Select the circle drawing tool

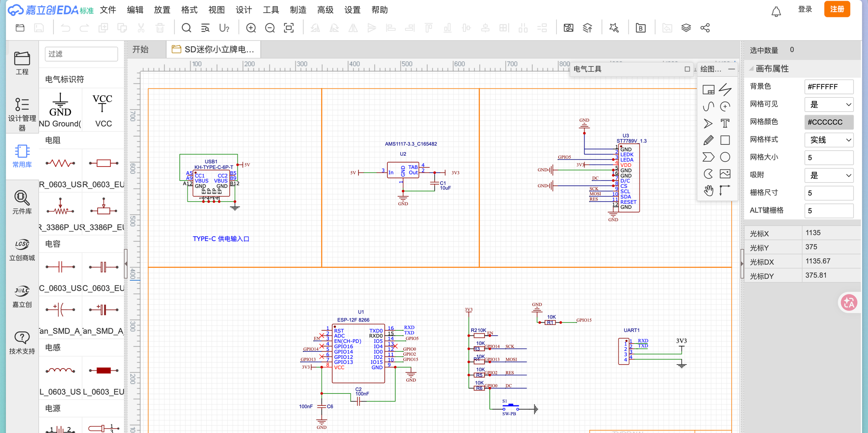click(725, 157)
